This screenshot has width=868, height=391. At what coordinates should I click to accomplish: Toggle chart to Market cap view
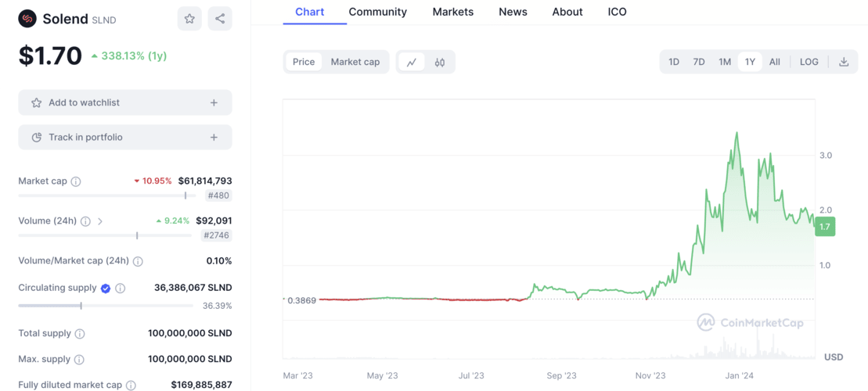point(355,62)
